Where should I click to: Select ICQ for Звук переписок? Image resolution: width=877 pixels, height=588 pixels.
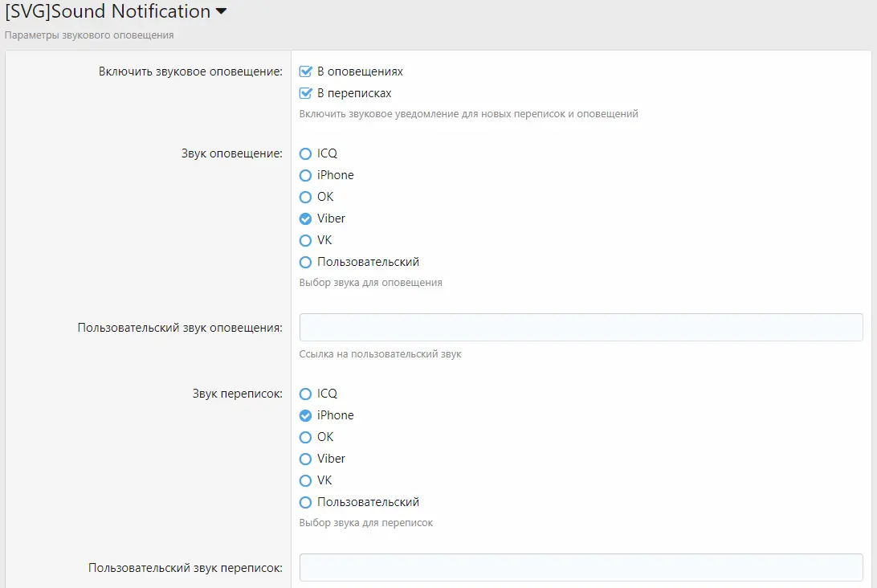click(305, 394)
